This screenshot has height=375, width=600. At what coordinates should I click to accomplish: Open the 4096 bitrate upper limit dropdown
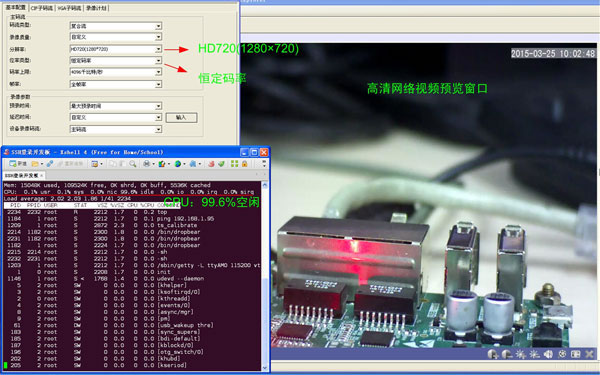pyautogui.click(x=116, y=72)
